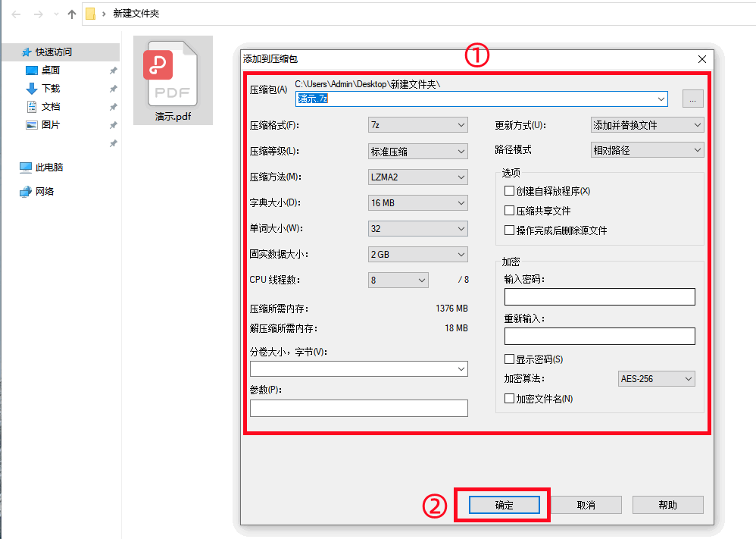Open 下载 in quick access
The height and width of the screenshot is (539, 756).
[51, 88]
